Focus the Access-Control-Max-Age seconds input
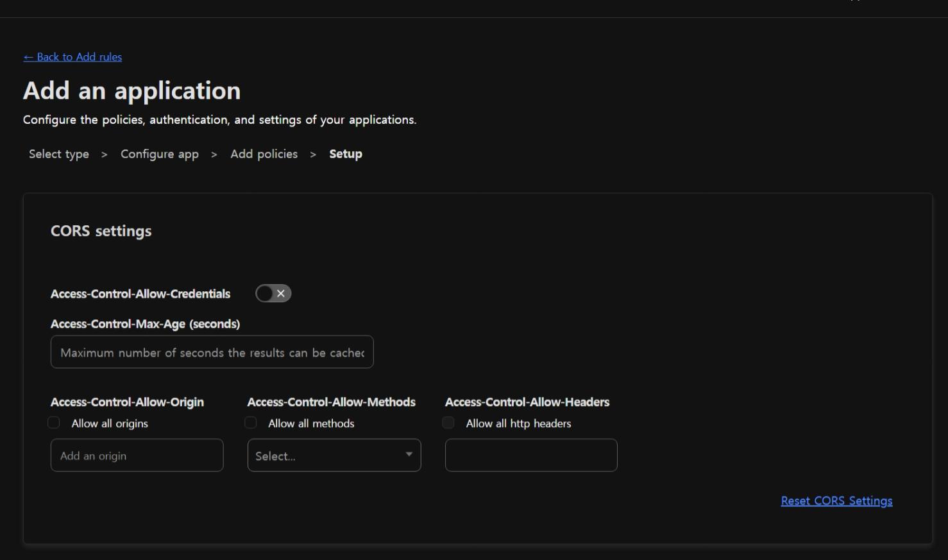The height and width of the screenshot is (560, 948). click(212, 352)
